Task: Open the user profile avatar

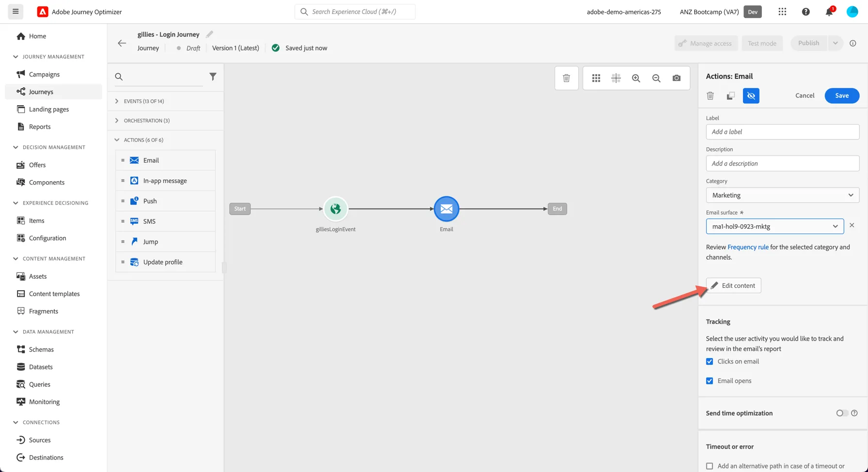Action: [x=852, y=12]
